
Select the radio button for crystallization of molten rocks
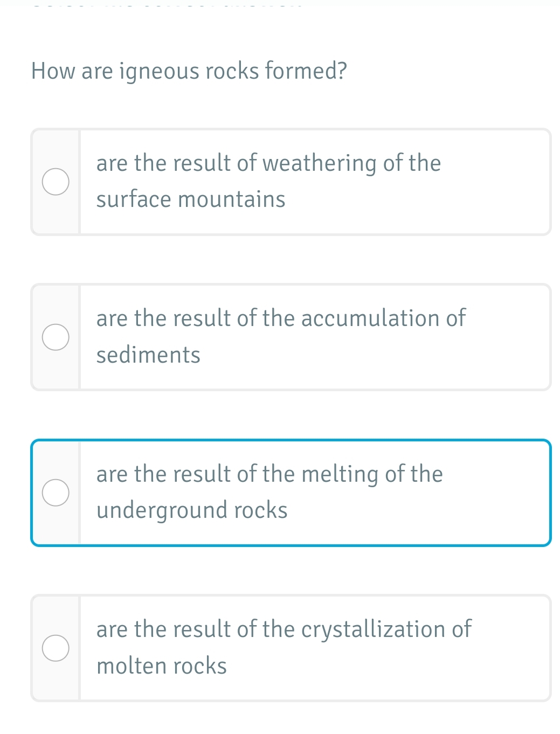(56, 647)
